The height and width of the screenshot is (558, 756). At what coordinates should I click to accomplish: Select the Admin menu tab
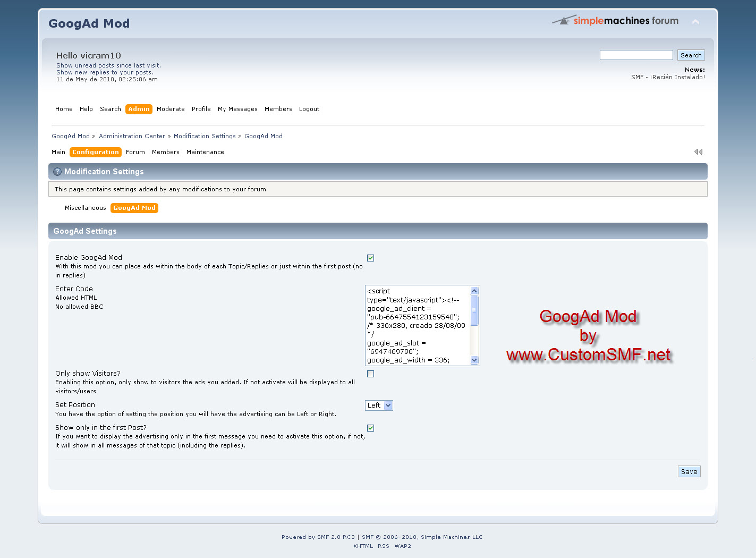point(139,109)
